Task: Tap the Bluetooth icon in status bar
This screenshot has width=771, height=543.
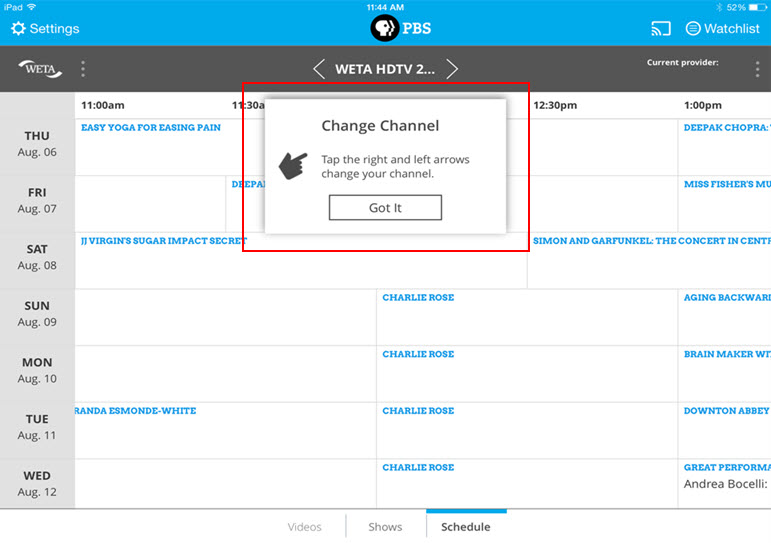Action: pyautogui.click(x=719, y=7)
